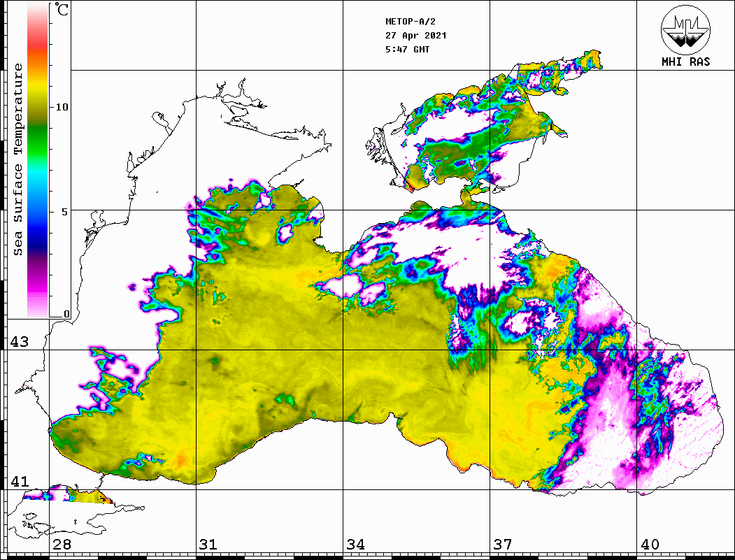Click the longitude label '34'
This screenshot has width=735, height=560.
pyautogui.click(x=356, y=545)
